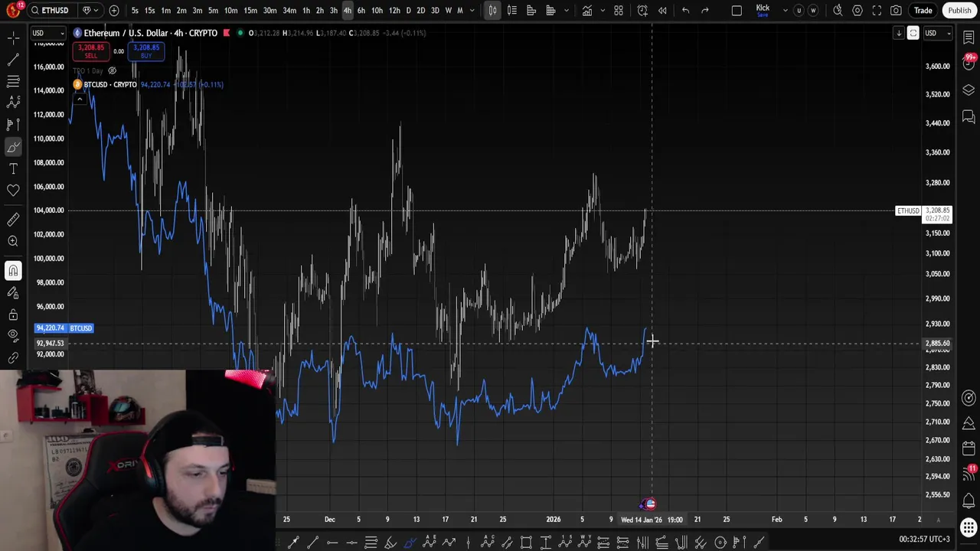Select the W weekly timeframe
980x551 pixels.
pos(449,11)
